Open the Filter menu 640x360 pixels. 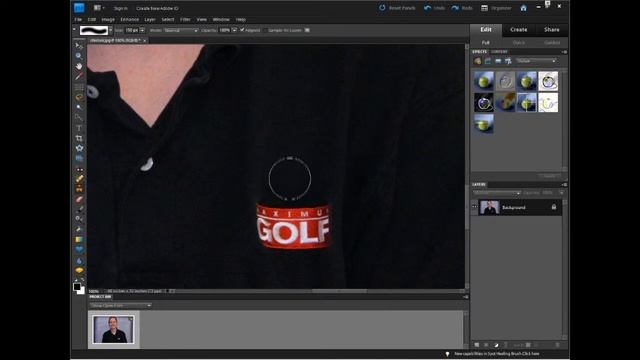[x=185, y=19]
